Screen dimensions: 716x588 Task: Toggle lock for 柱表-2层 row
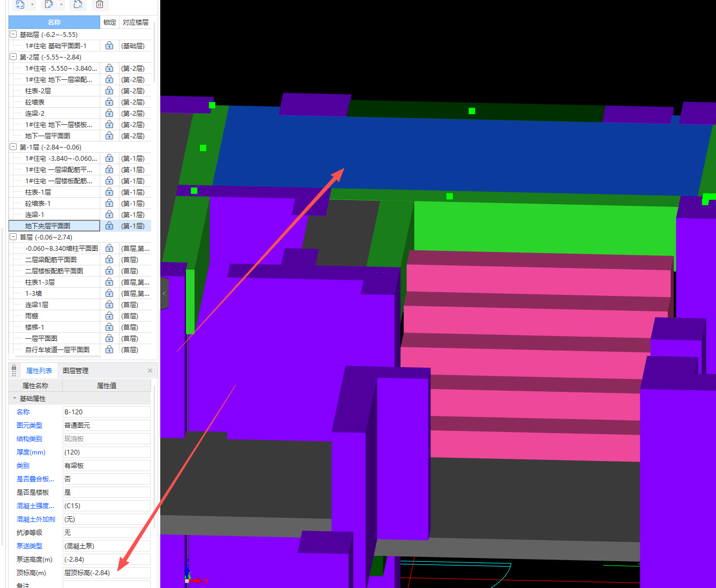pyautogui.click(x=109, y=91)
